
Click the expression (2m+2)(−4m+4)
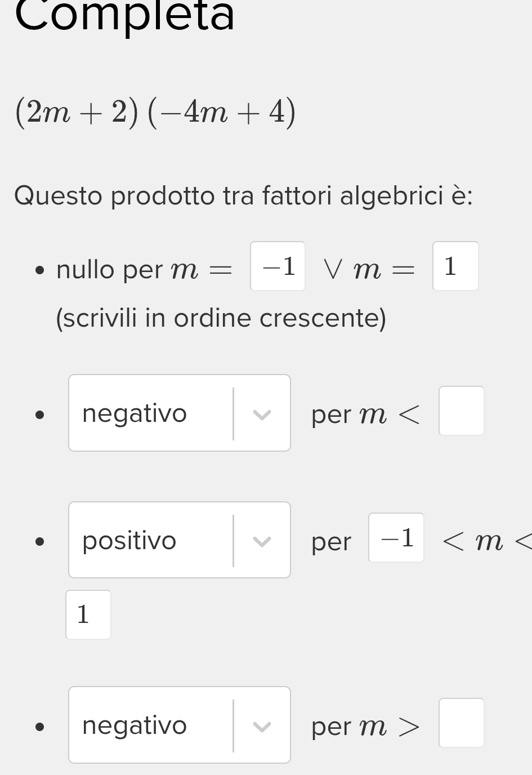click(155, 112)
